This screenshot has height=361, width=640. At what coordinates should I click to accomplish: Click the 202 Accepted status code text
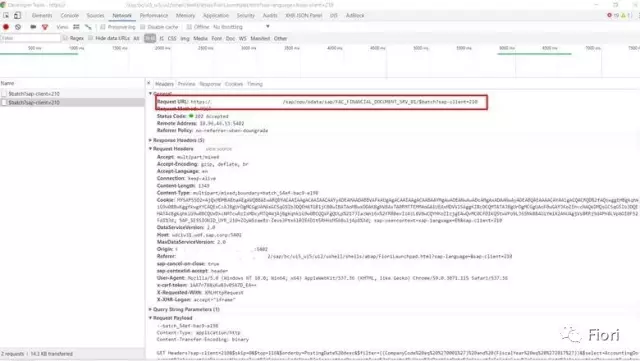coord(211,116)
